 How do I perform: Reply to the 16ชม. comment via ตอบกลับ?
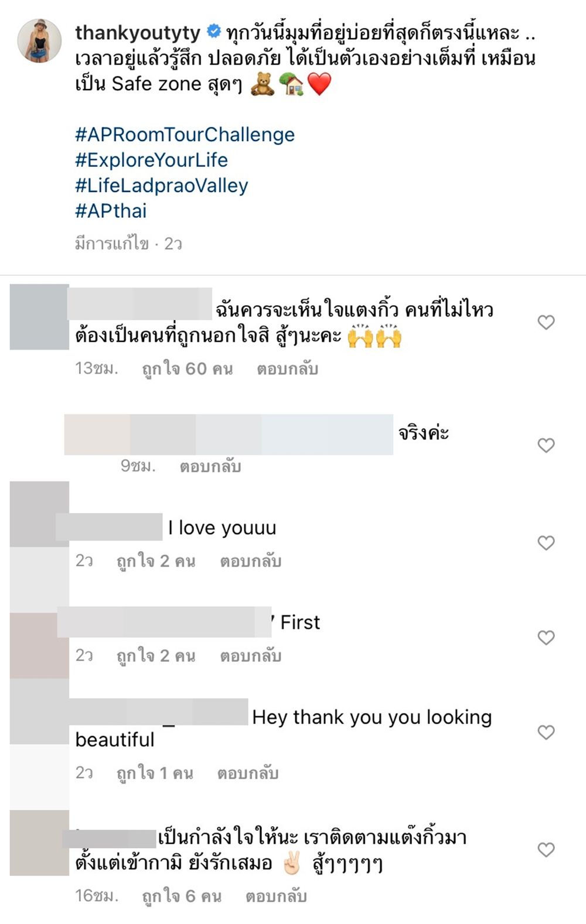tap(276, 896)
